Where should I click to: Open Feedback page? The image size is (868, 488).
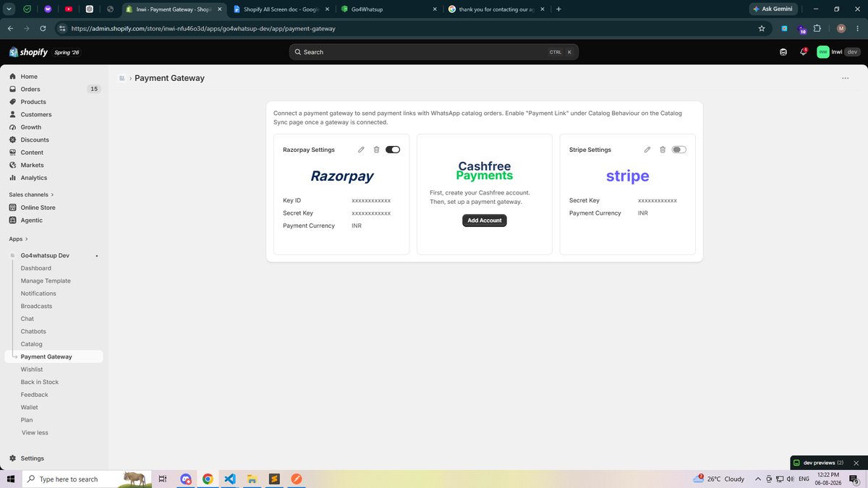point(35,395)
